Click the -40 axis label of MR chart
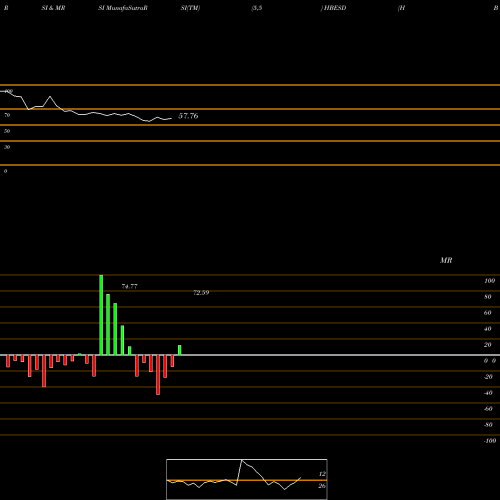The image size is (500, 500). coord(488,393)
